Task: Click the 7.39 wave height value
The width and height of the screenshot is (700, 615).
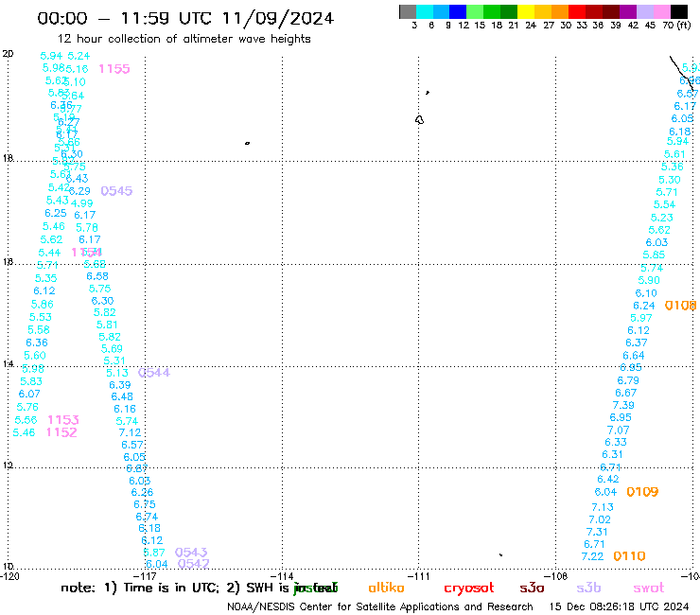Action: tap(623, 405)
